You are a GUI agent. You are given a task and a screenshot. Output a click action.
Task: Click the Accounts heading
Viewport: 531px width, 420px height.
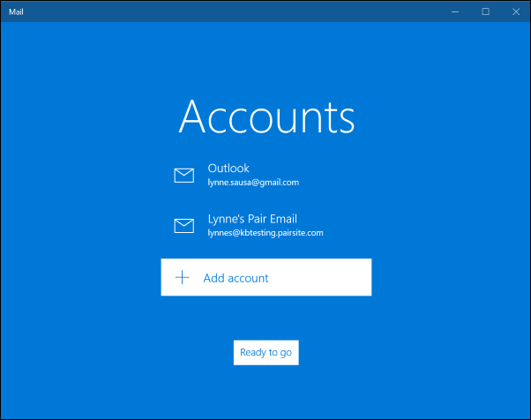tap(266, 117)
